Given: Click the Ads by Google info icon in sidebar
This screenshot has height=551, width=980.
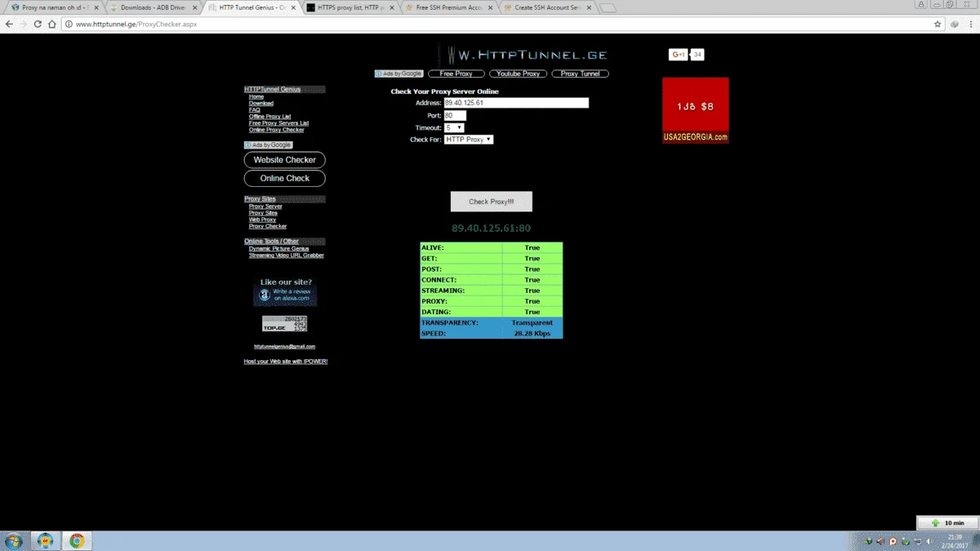Looking at the screenshot, I should click(247, 145).
